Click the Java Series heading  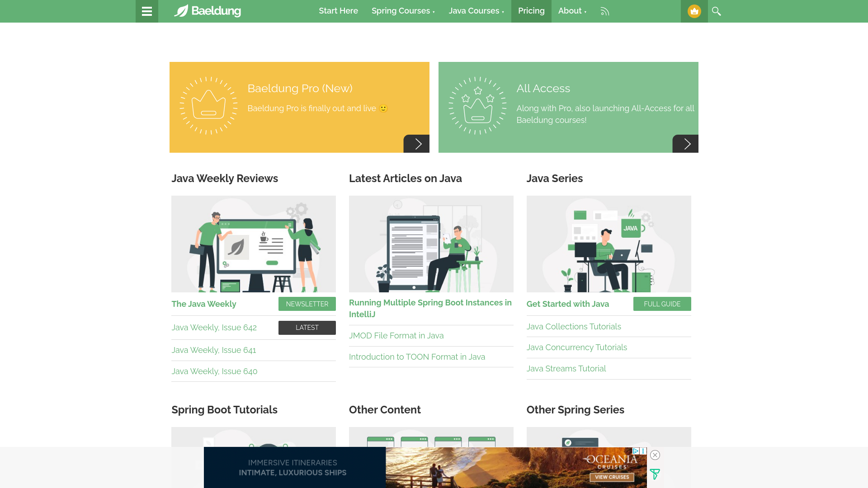point(555,178)
